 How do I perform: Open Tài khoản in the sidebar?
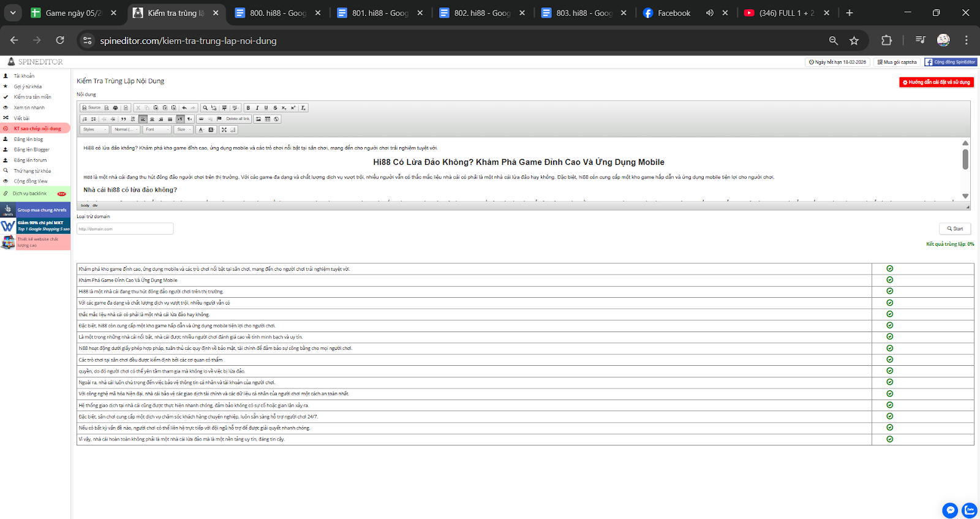point(24,76)
